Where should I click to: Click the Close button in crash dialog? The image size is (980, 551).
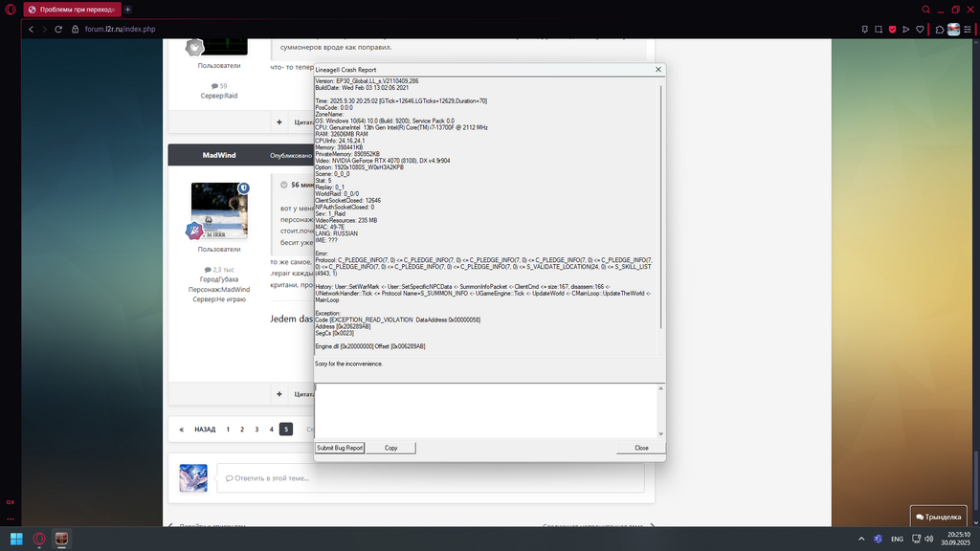point(641,448)
